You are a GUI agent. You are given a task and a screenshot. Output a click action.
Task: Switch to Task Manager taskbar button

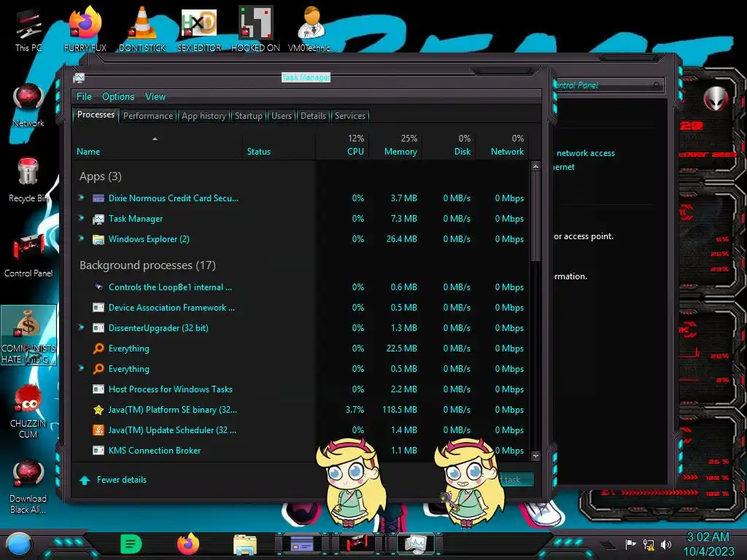tap(416, 543)
